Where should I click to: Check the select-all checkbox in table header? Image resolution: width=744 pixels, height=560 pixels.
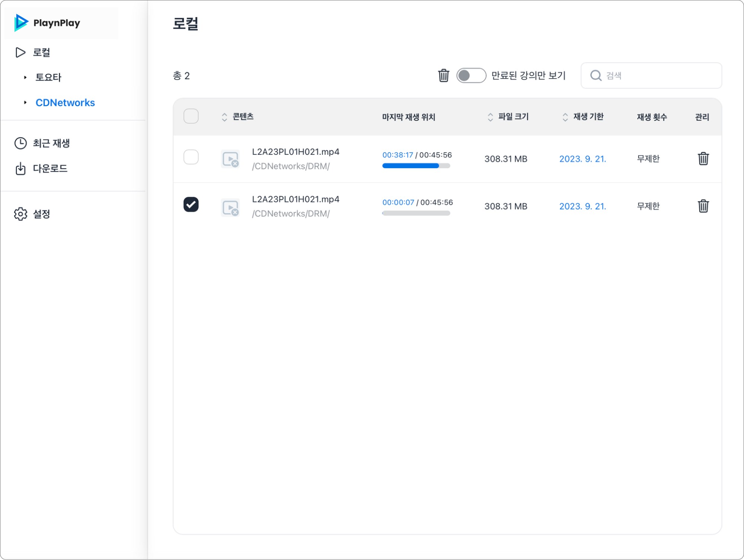tap(191, 116)
